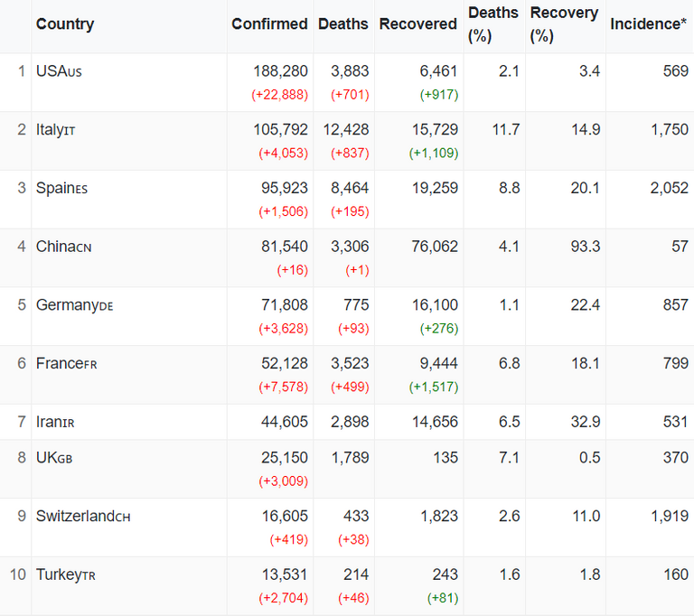694x616 pixels.
Task: Sort by the Confirmed column header
Action: (x=269, y=23)
